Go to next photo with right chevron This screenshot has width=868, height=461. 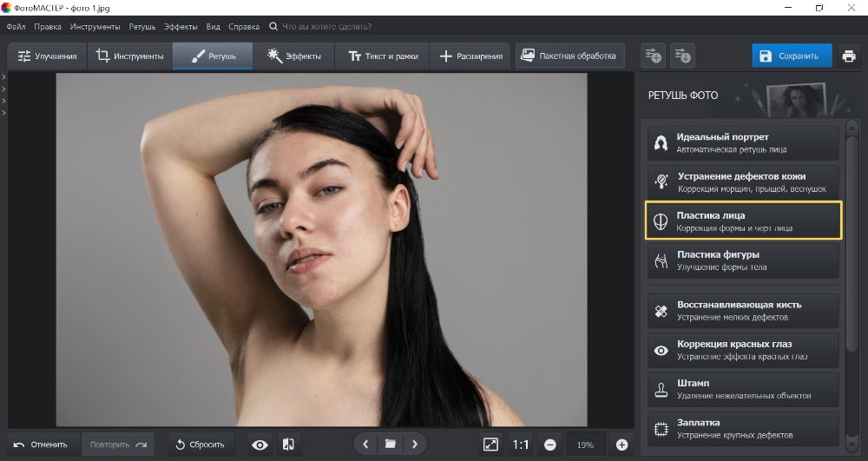tap(415, 445)
